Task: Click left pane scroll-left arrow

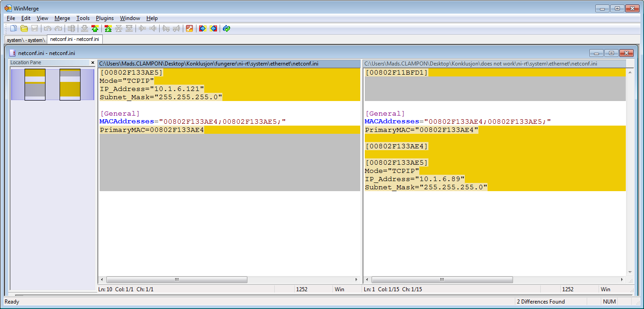Action: 102,280
